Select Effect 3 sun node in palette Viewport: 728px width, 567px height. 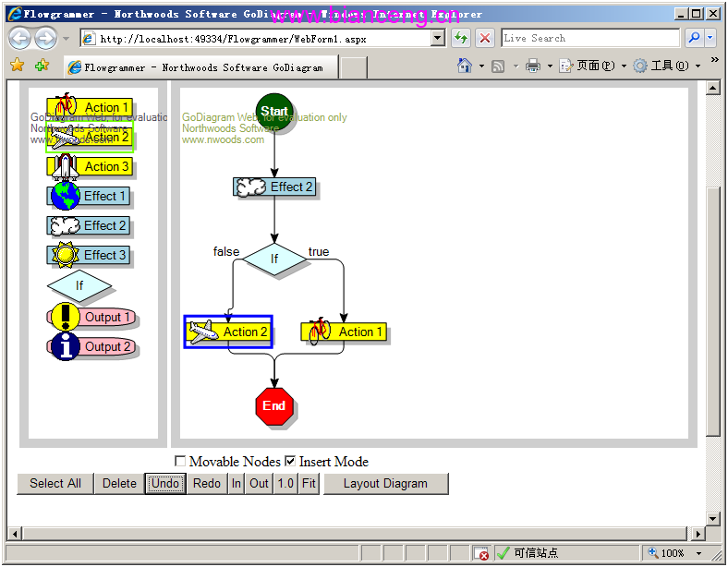click(x=88, y=255)
